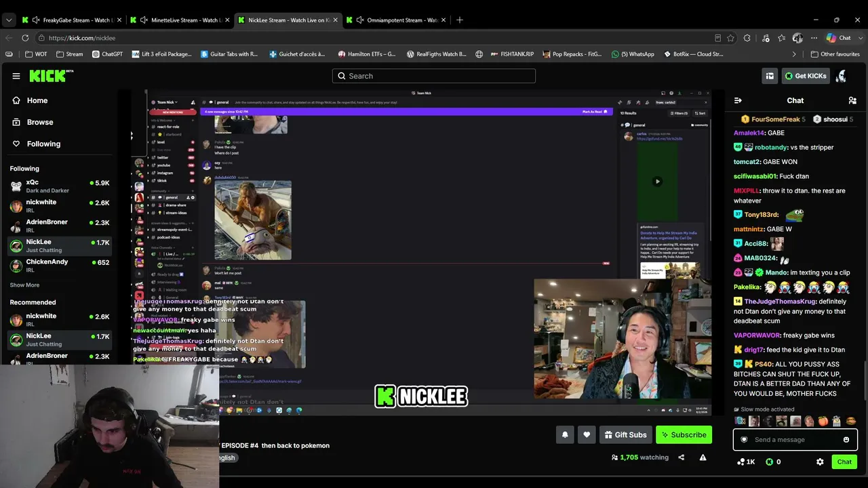This screenshot has width=868, height=488.
Task: Subscribe to NickLee channel
Action: point(684,435)
